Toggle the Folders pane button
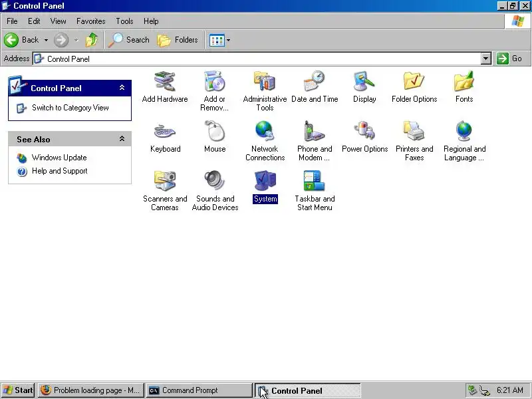The image size is (532, 399). point(178,40)
